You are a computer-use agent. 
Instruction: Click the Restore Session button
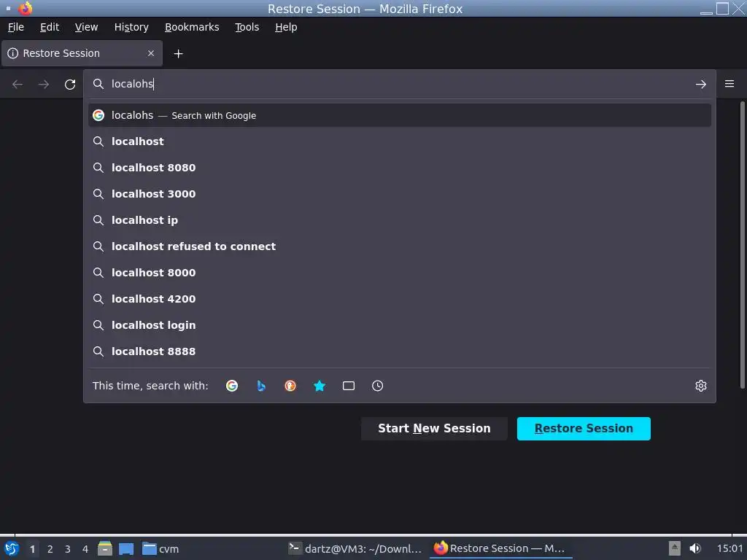click(x=584, y=429)
